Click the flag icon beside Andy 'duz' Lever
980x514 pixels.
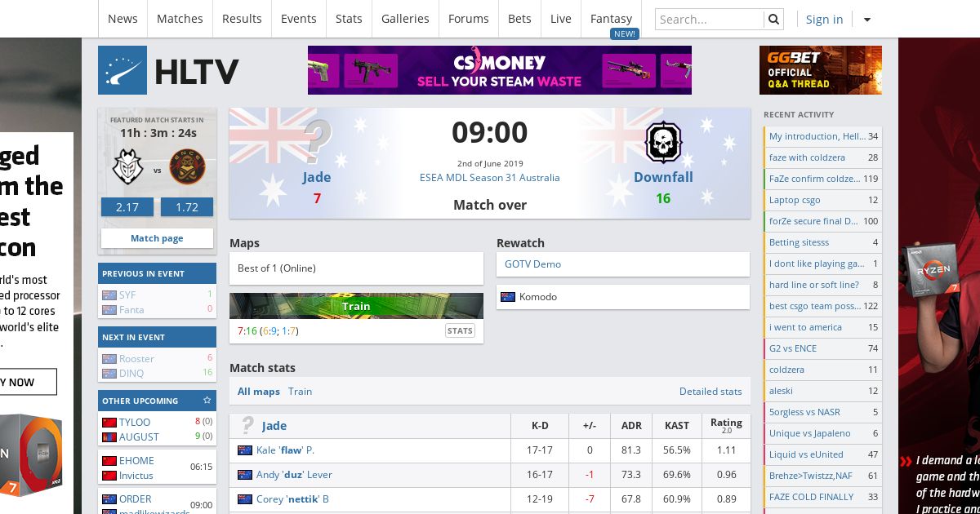pos(244,475)
